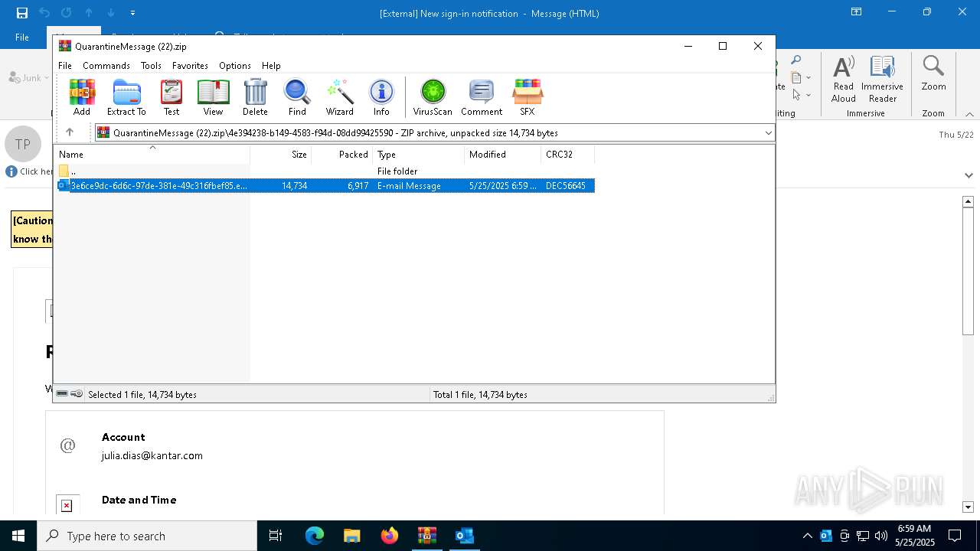Click the blocked image placeholder near Date and Time
The width and height of the screenshot is (980, 551).
pos(67,505)
